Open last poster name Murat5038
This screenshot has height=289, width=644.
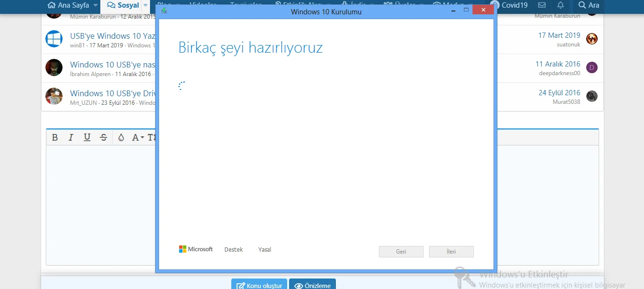click(567, 102)
